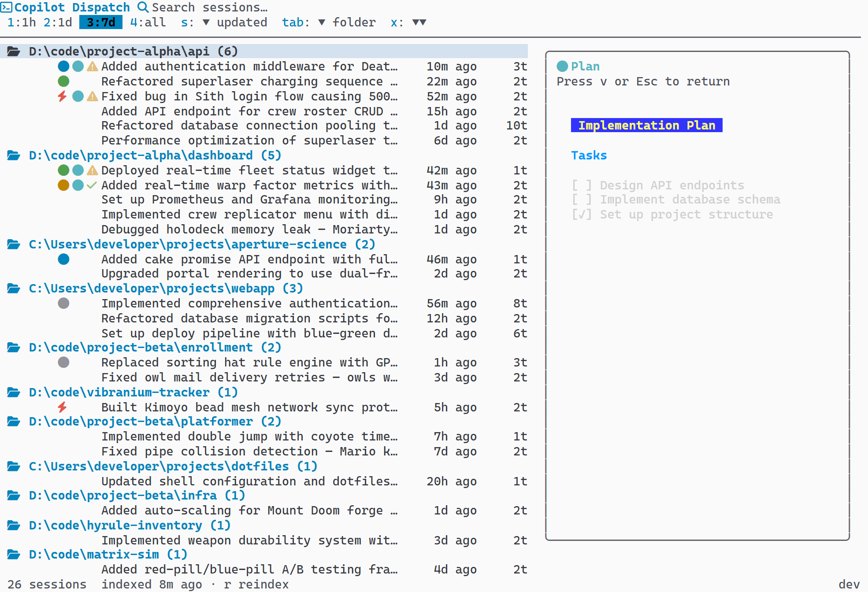
Task: Click folder icon for project-alpha\api group
Action: point(14,52)
